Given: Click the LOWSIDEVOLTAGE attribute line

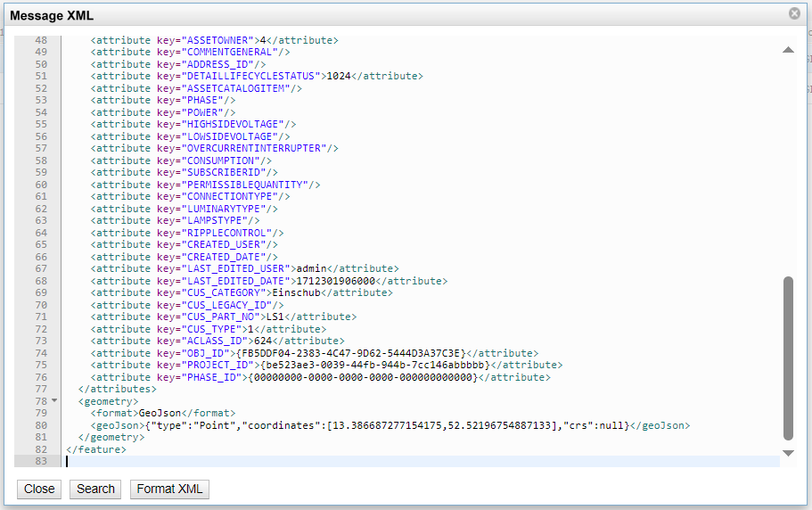Looking at the screenshot, I should pos(190,136).
